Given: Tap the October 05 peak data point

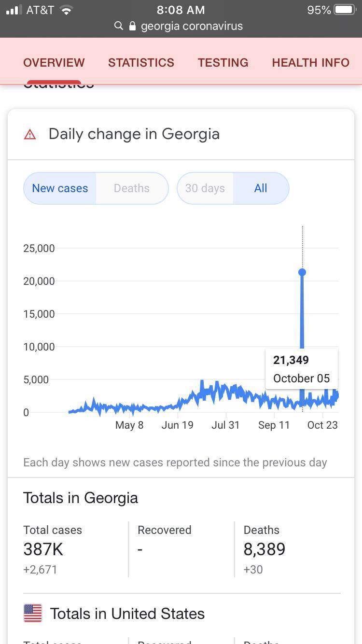Looking at the screenshot, I should pyautogui.click(x=302, y=272).
